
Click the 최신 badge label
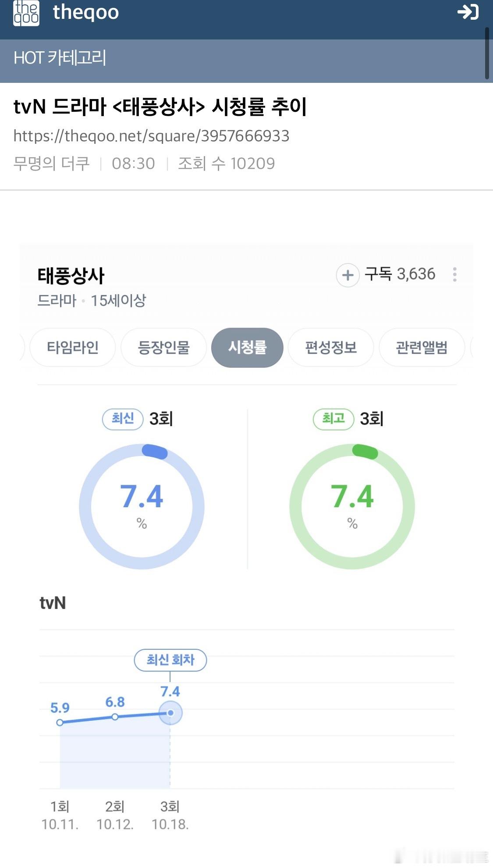click(123, 419)
